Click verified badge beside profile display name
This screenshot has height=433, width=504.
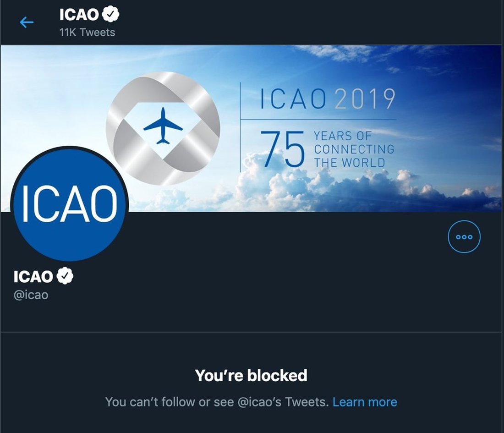pyautogui.click(x=65, y=276)
